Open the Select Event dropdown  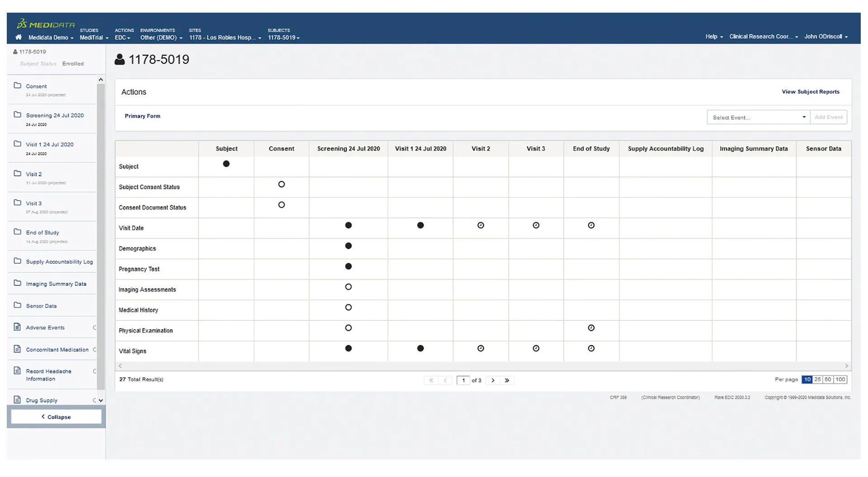[758, 117]
